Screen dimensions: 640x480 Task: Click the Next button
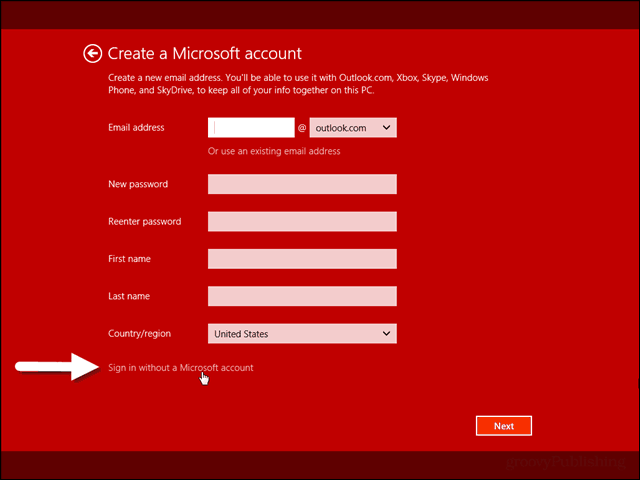coord(504,426)
